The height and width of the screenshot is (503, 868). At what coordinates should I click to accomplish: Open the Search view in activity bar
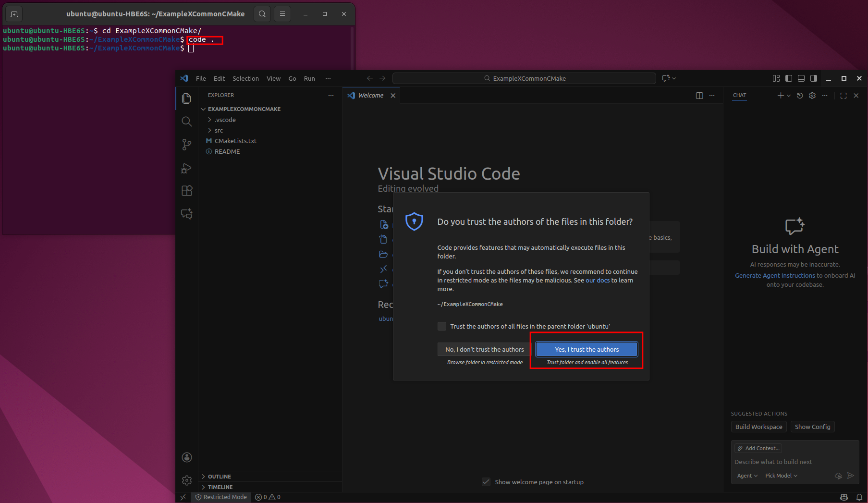187,122
